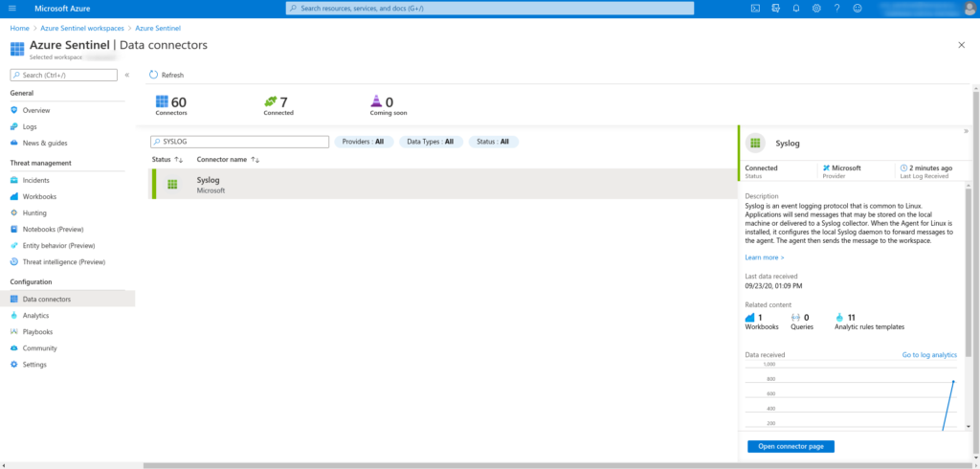Open the Providers : All filter

364,142
